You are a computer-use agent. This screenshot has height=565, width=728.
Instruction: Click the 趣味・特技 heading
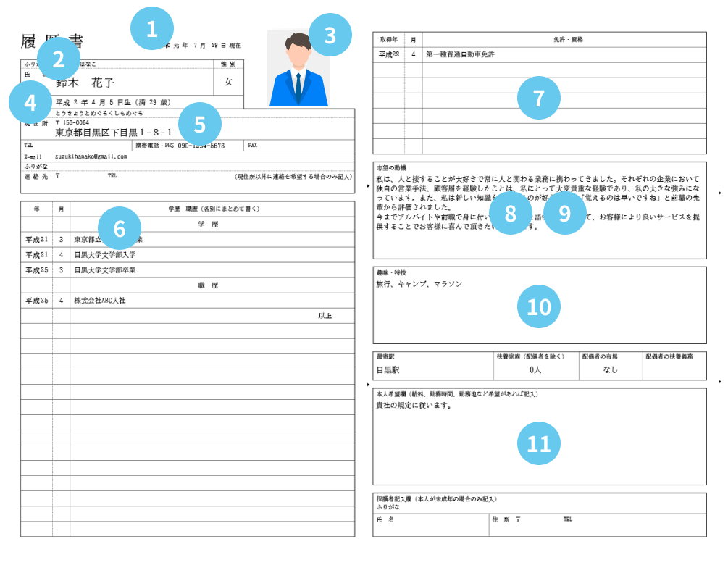[x=391, y=272]
